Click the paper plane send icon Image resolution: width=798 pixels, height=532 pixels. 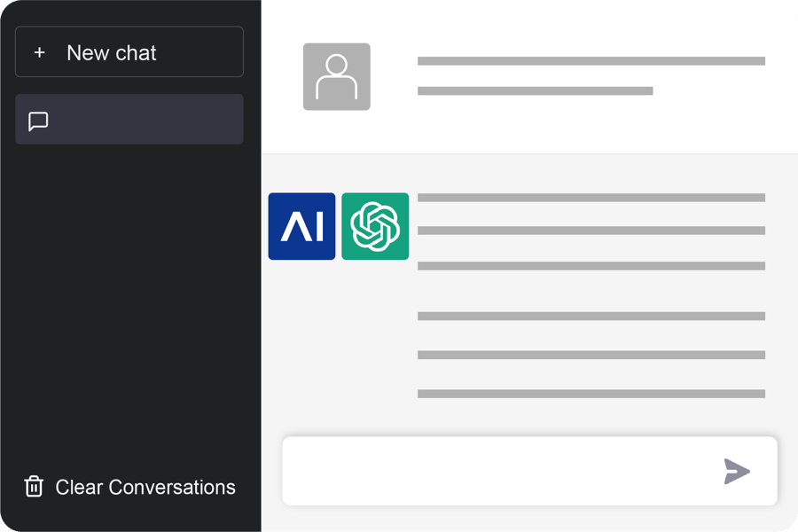738,471
